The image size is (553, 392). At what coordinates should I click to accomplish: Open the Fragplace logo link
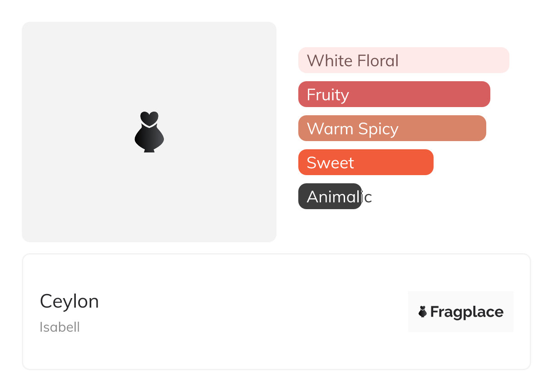coord(460,312)
